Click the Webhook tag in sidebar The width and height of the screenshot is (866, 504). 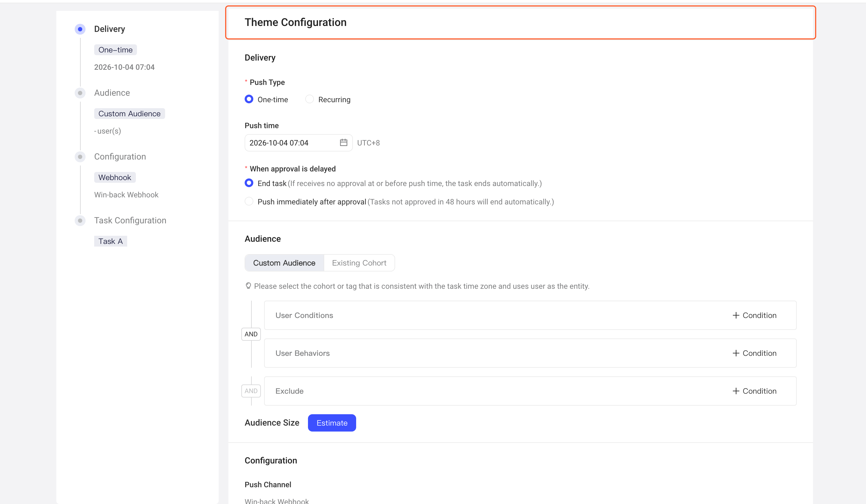[115, 177]
